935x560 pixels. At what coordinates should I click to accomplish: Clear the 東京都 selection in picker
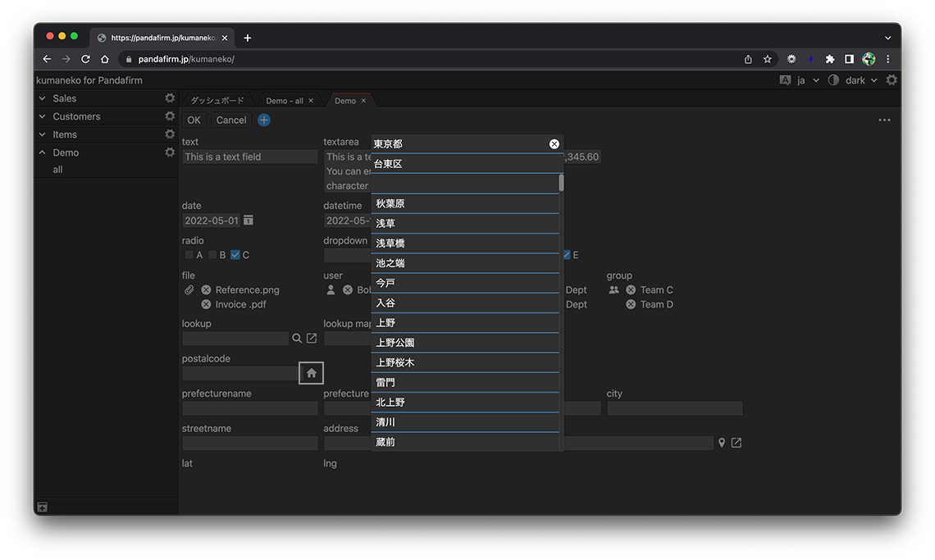[554, 144]
